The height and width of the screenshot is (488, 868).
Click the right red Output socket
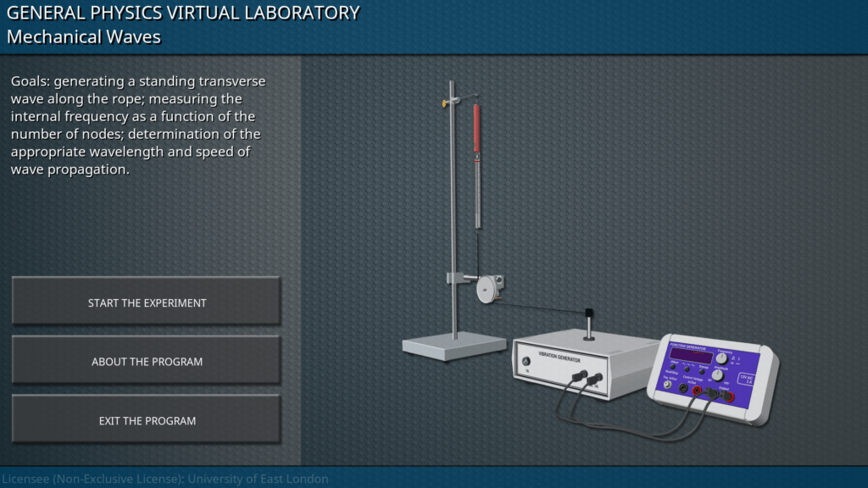click(x=728, y=395)
